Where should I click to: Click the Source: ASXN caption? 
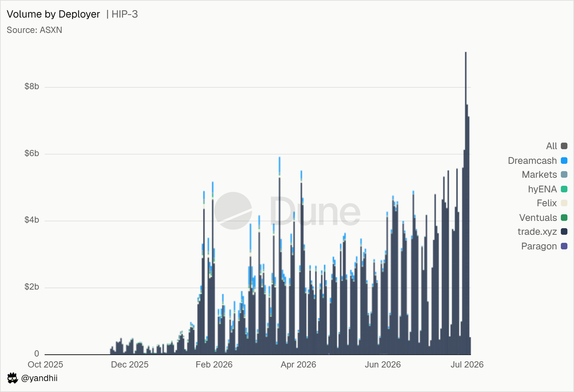point(34,30)
